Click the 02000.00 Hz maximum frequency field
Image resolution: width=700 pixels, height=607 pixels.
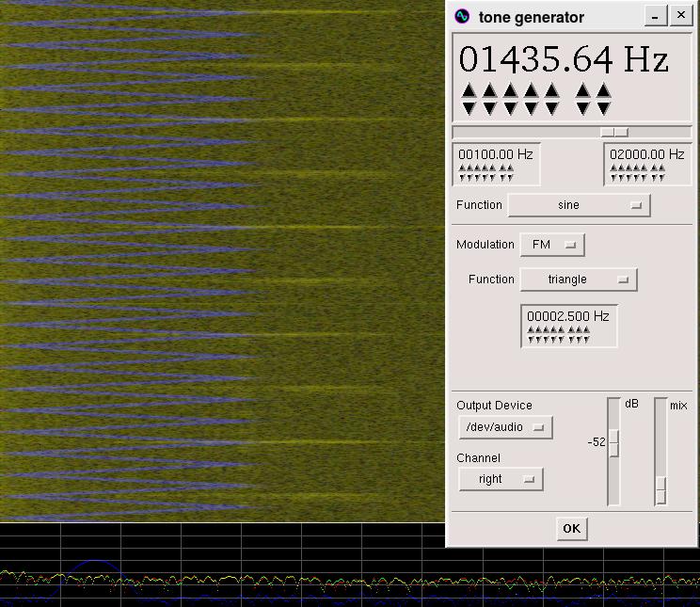[647, 154]
